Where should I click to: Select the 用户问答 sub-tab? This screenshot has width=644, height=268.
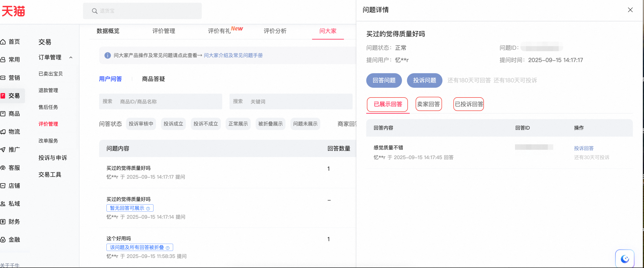click(110, 79)
